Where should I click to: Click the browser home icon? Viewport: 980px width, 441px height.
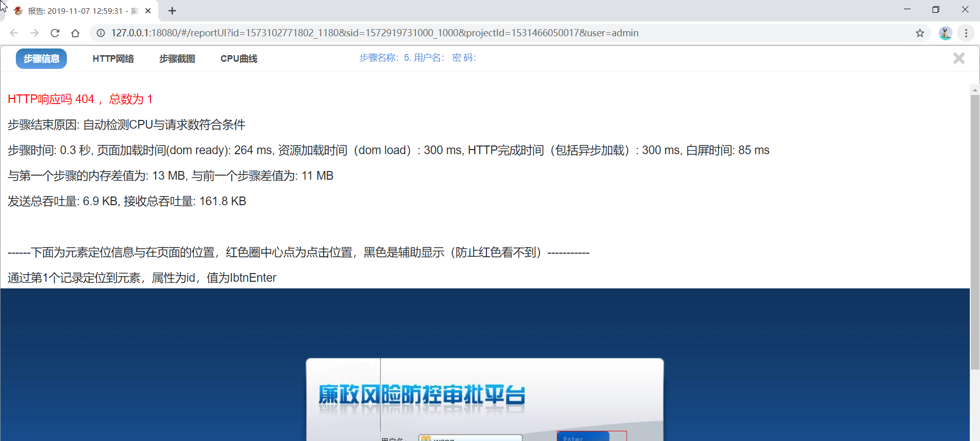pos(76,33)
